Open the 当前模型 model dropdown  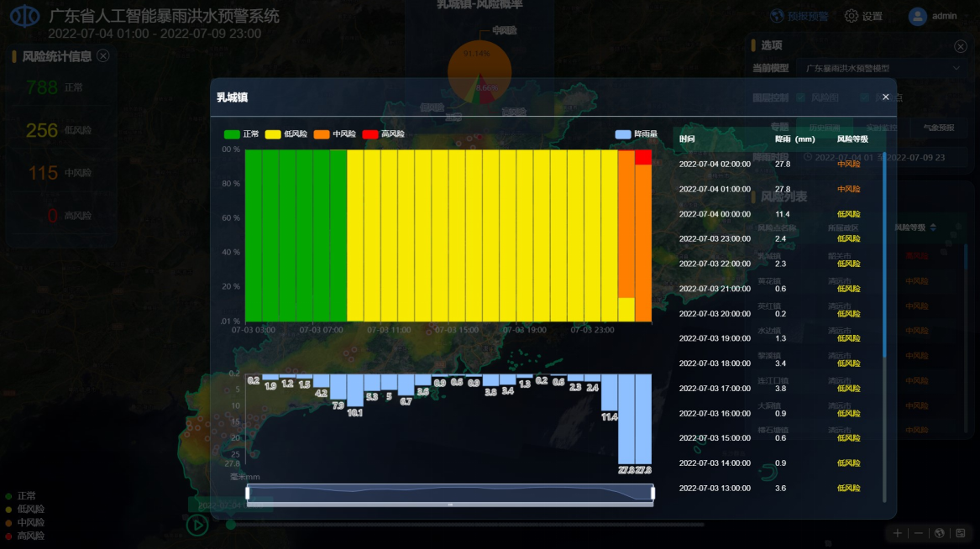point(848,68)
